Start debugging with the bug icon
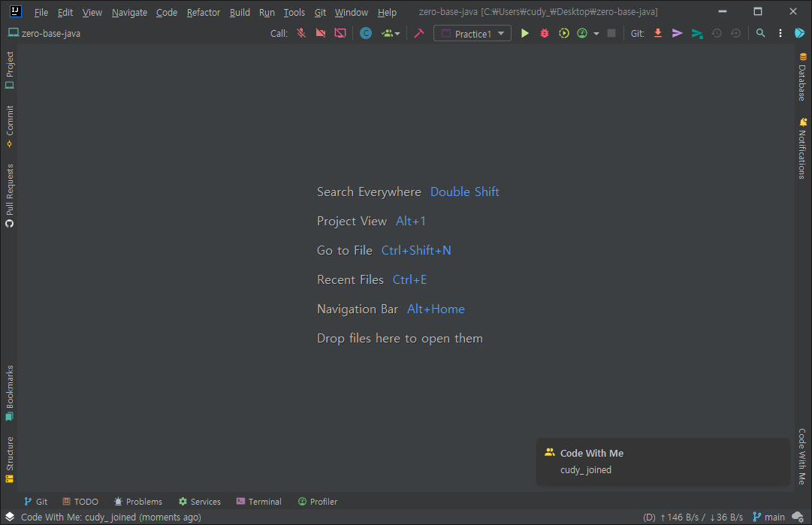This screenshot has height=525, width=812. 545,33
